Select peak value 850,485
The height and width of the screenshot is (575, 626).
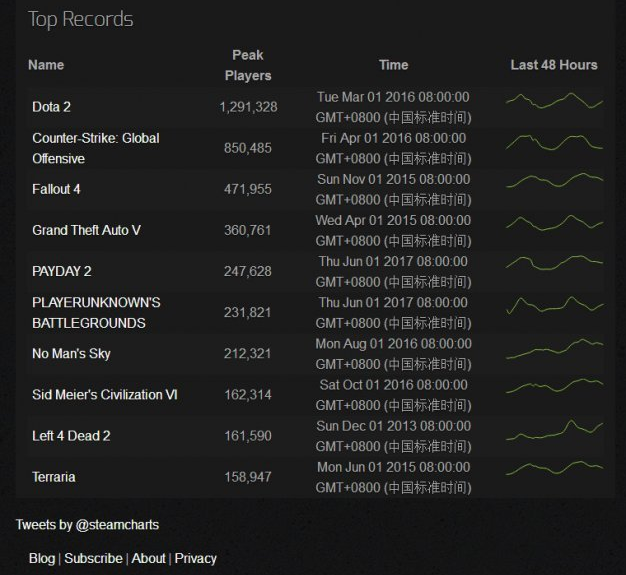(248, 148)
